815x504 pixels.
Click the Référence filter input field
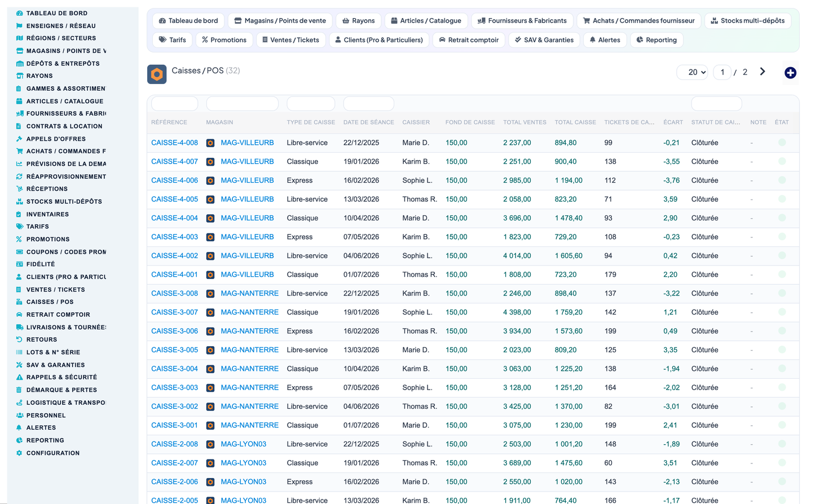[x=175, y=104]
